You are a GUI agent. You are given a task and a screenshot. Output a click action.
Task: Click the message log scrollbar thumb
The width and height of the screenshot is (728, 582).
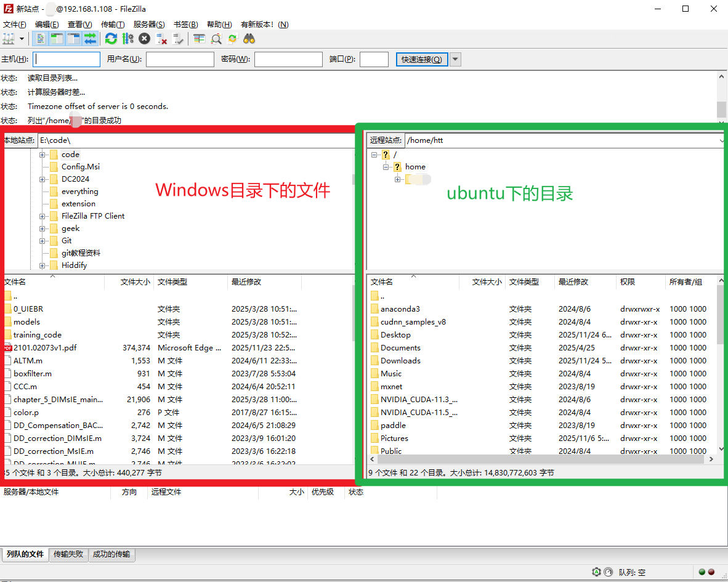(x=721, y=110)
